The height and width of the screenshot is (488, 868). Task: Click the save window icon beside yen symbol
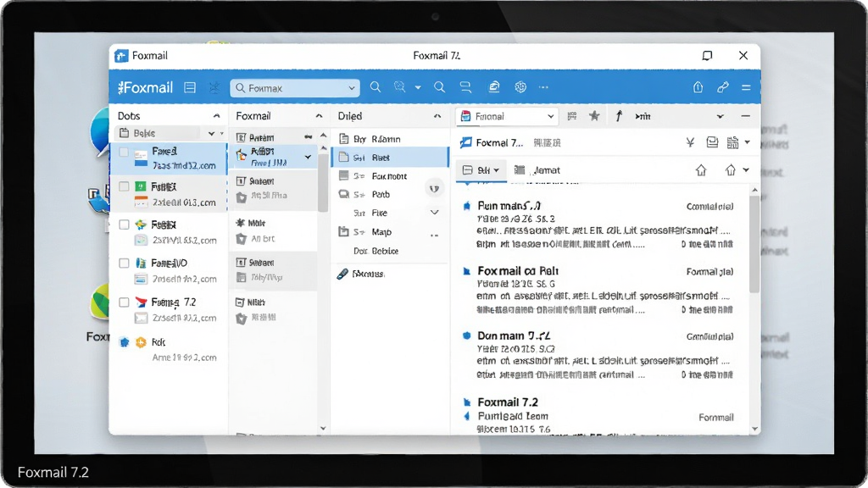712,142
